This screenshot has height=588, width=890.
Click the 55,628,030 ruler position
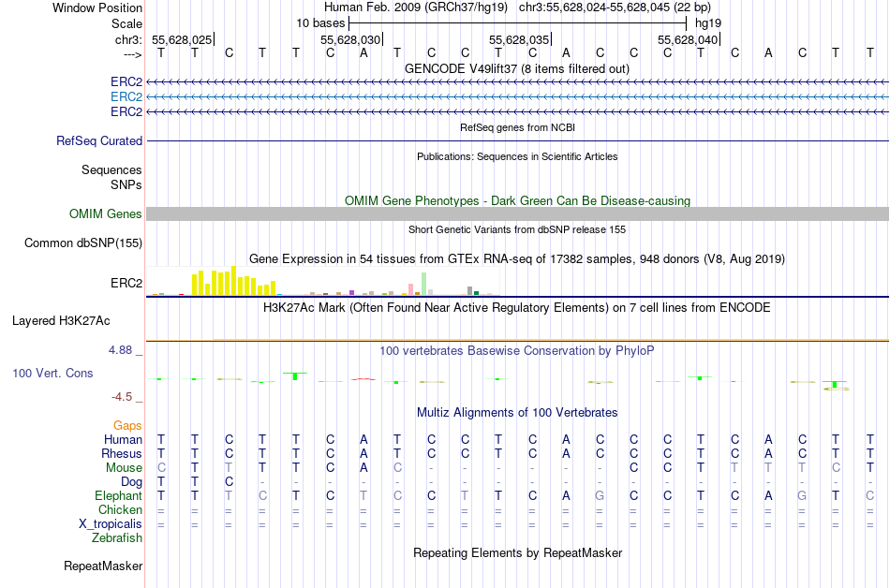[x=350, y=39]
